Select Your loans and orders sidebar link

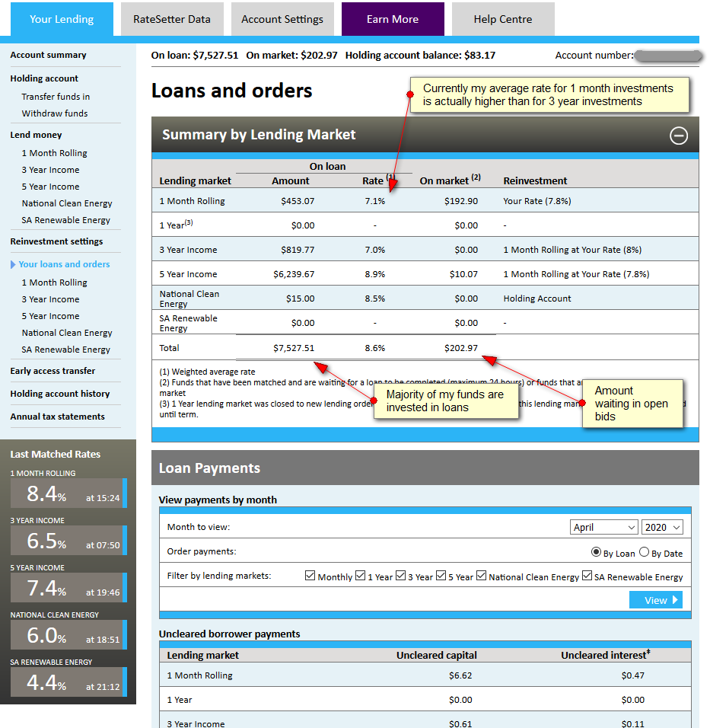[64, 264]
